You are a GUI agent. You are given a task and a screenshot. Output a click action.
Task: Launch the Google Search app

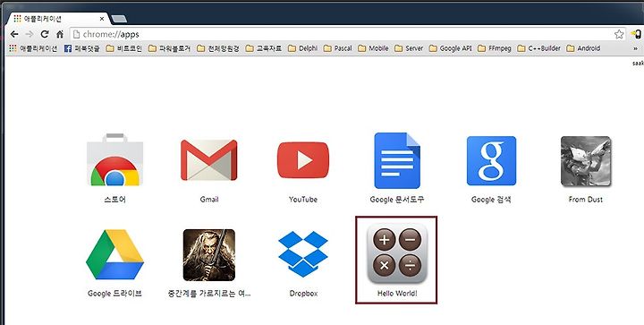point(491,160)
